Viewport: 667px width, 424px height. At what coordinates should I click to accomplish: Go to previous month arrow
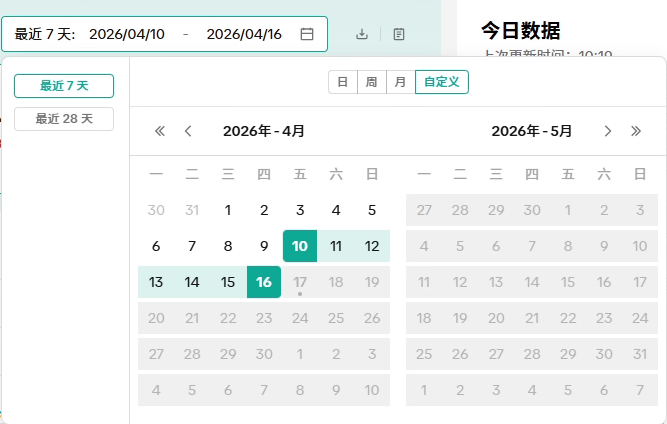188,131
